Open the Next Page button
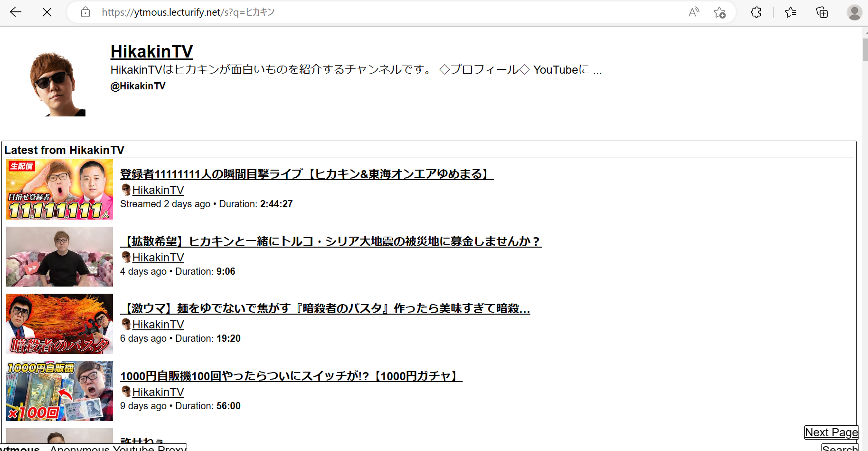Image resolution: width=868 pixels, height=451 pixels. point(831,432)
